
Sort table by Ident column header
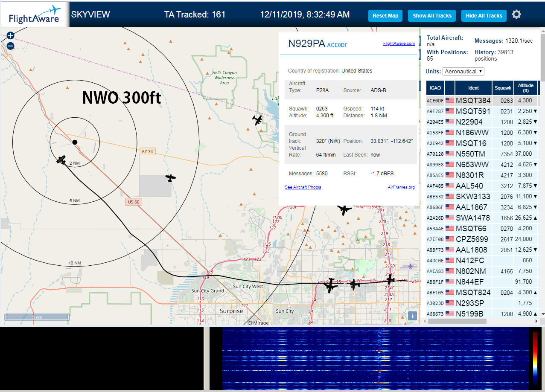click(x=473, y=88)
